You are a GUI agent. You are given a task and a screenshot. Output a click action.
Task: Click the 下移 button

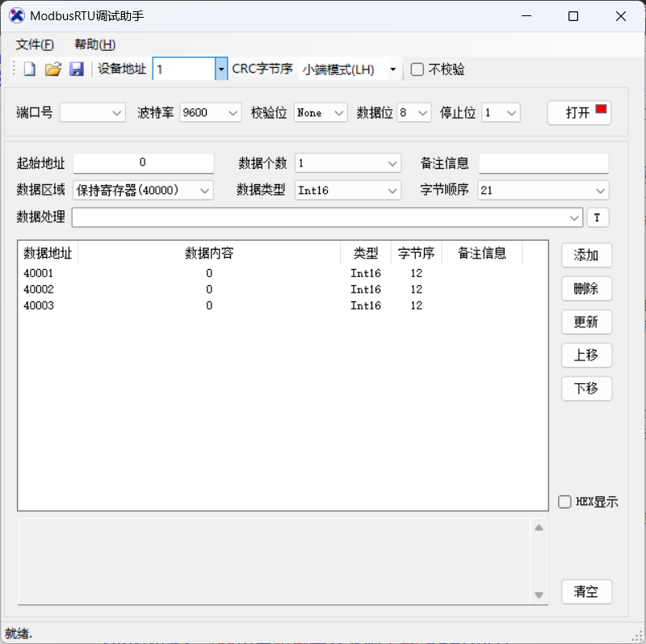tap(586, 389)
